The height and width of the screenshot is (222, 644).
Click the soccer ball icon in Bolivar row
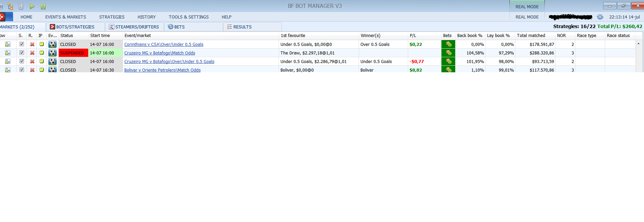(x=53, y=70)
